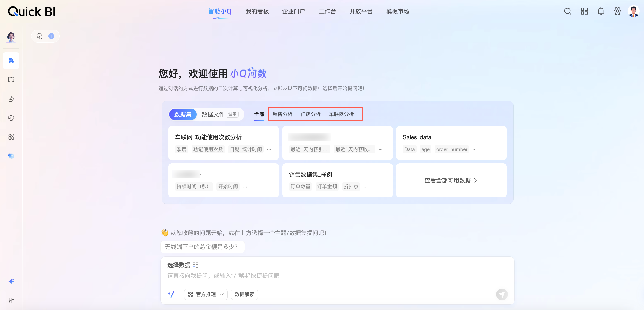Switch to the 数据文件 toggle

click(213, 114)
